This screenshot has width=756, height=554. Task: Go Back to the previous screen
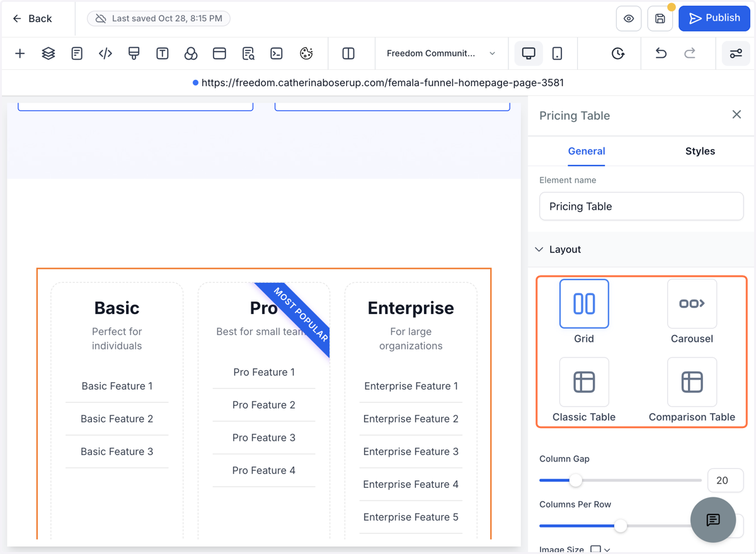32,19
